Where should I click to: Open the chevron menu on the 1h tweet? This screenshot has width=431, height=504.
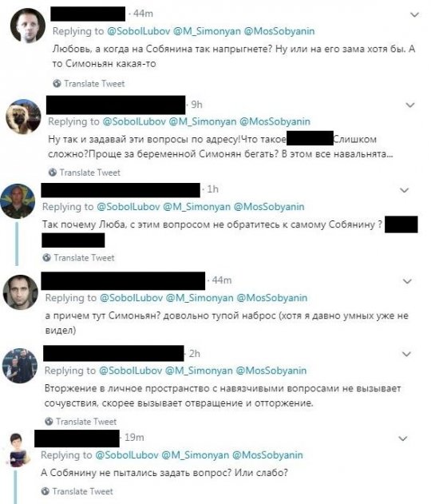click(404, 190)
